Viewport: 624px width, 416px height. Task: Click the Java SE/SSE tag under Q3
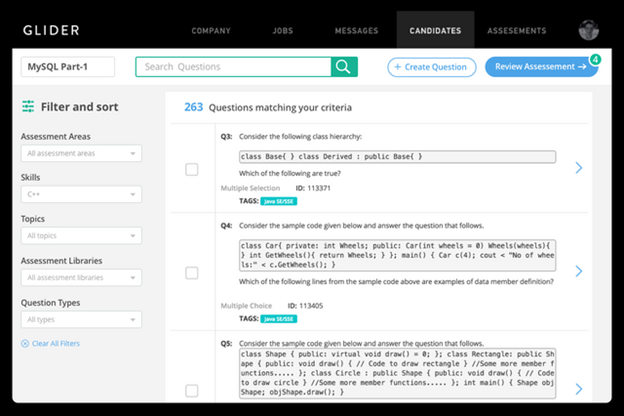click(x=279, y=201)
